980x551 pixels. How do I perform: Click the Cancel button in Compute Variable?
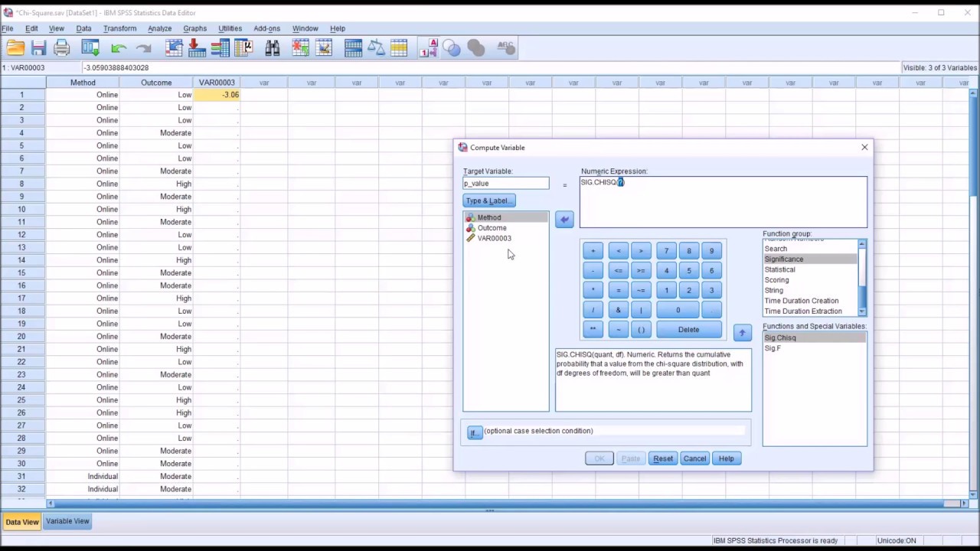(x=694, y=458)
